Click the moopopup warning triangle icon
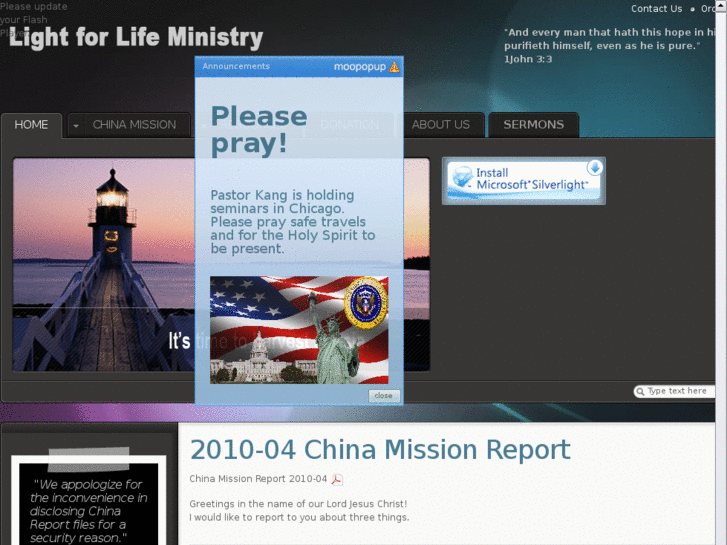Screen dimensions: 727x545 coord(394,67)
